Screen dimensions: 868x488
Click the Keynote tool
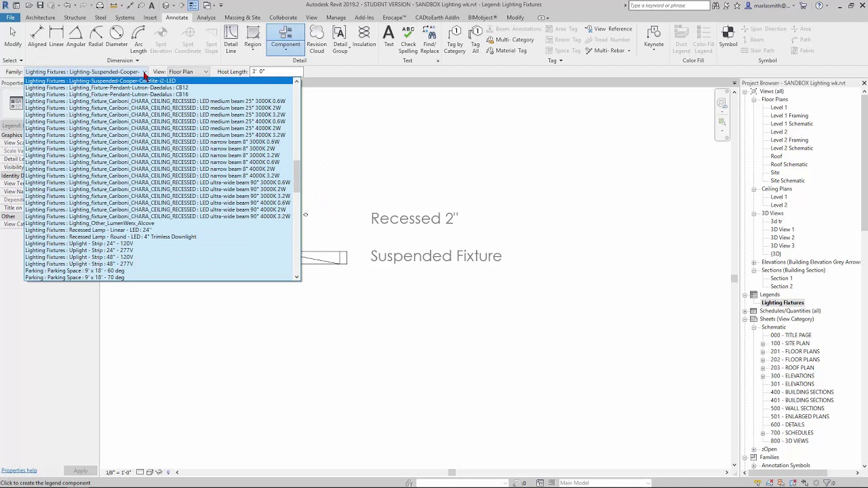[x=654, y=37]
